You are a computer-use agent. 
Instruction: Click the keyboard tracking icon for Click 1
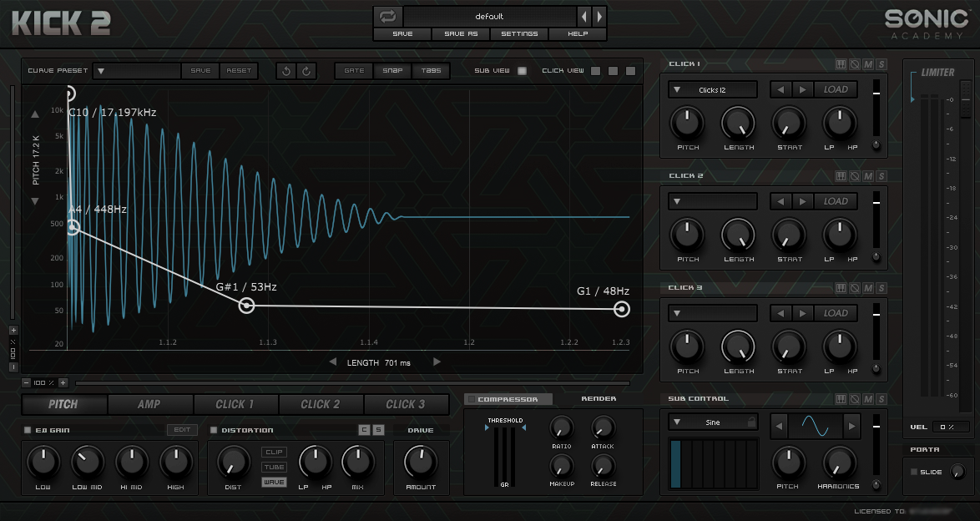841,64
